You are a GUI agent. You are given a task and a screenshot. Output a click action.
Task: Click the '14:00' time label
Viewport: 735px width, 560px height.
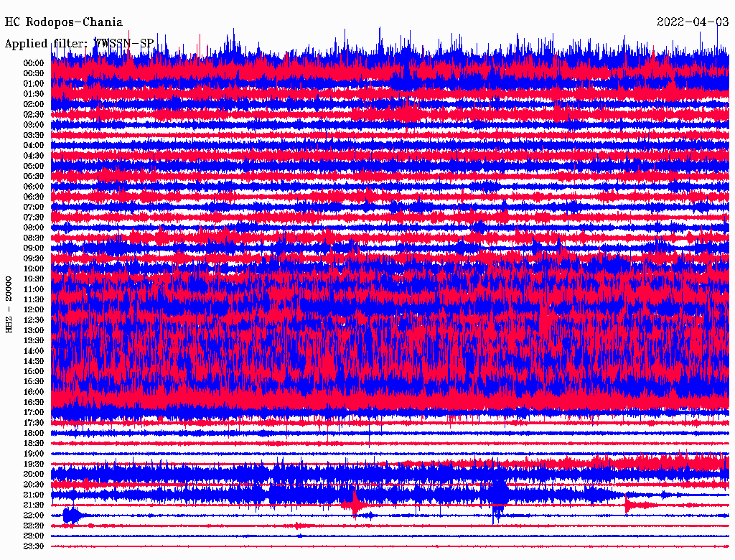(x=34, y=351)
